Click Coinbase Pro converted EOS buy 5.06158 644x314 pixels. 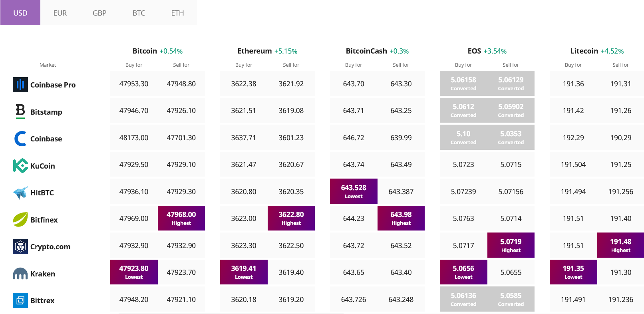click(x=463, y=83)
